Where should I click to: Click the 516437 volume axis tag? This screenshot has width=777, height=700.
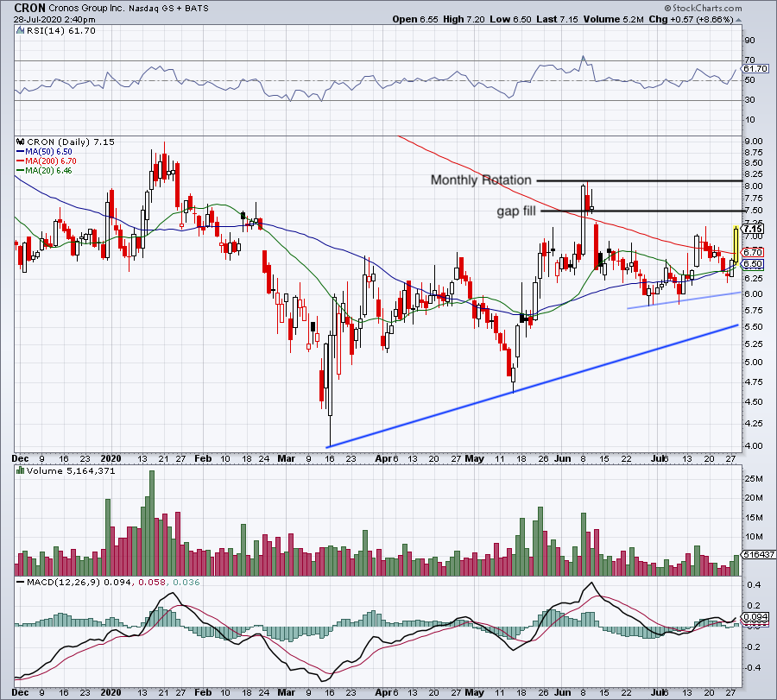759,554
